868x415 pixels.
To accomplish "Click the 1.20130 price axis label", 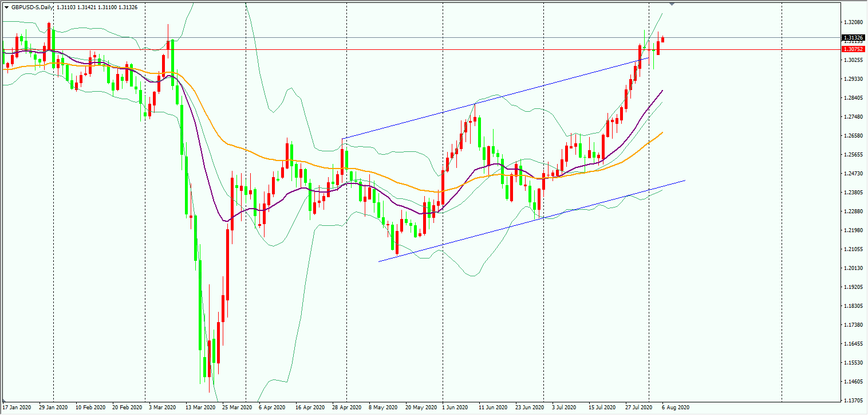I will (x=853, y=268).
